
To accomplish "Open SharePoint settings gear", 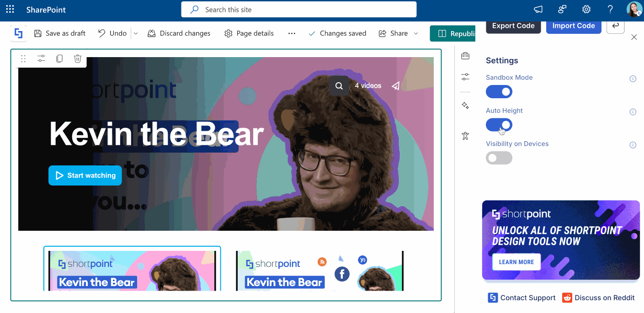I will tap(586, 10).
